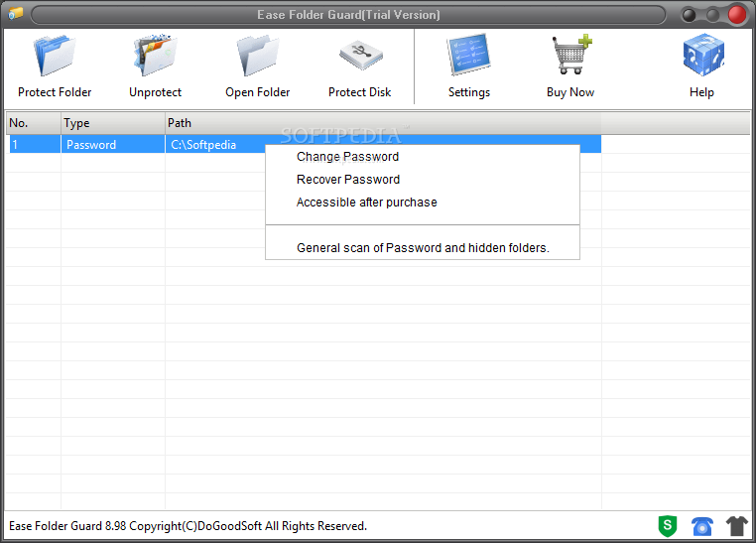
Task: Click the green shield S icon
Action: (668, 526)
